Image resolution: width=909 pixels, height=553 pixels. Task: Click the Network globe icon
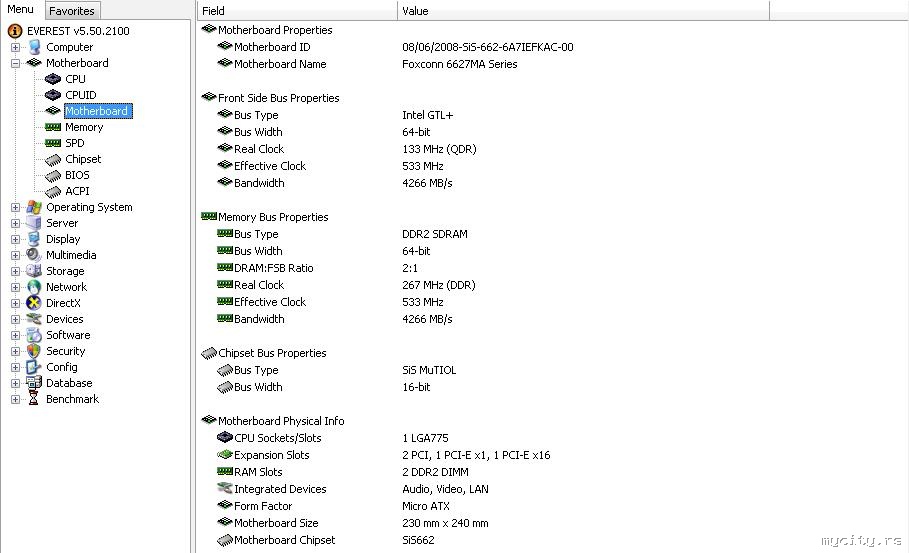(x=34, y=287)
